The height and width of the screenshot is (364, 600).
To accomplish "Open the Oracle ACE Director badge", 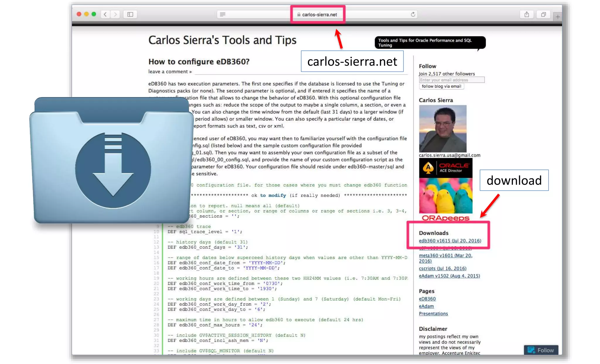I will point(446,168).
